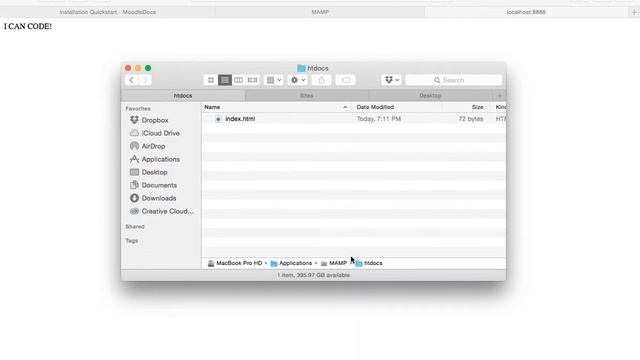Click the Shared sidebar heading
The height and width of the screenshot is (360, 640).
click(135, 227)
